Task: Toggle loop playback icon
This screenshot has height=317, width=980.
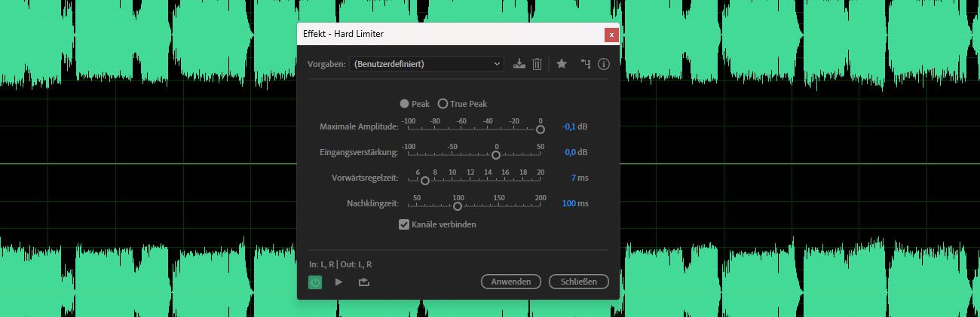Action: coord(364,282)
